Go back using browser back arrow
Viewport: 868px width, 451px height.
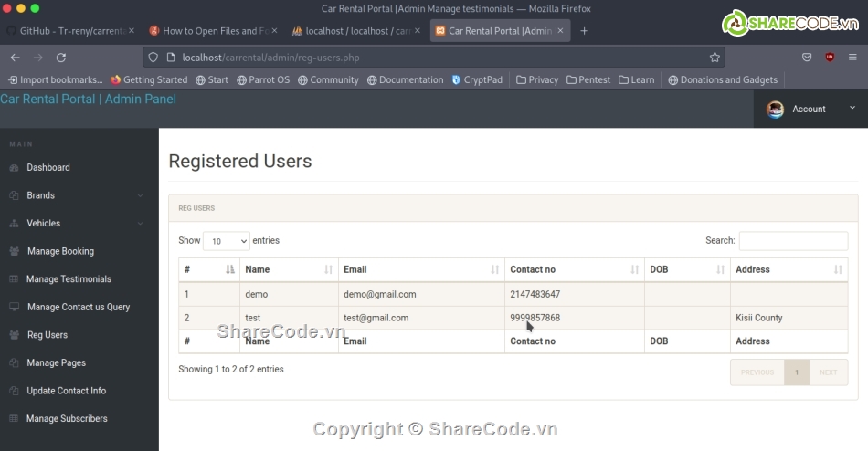pyautogui.click(x=15, y=57)
